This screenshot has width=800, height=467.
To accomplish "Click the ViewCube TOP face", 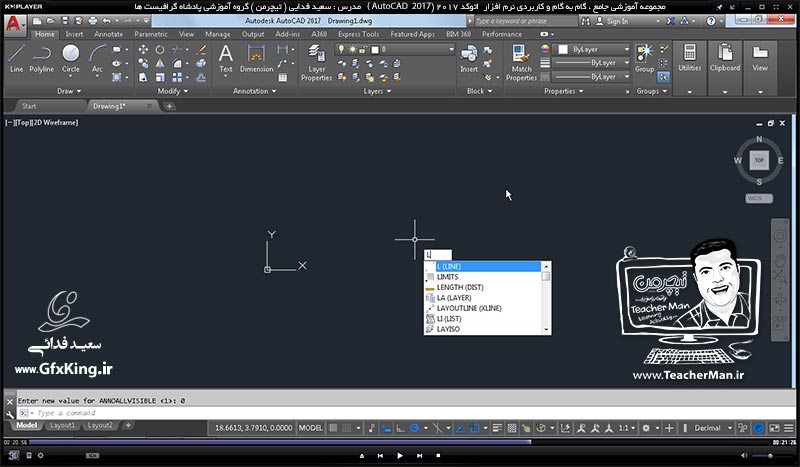I will pyautogui.click(x=759, y=160).
